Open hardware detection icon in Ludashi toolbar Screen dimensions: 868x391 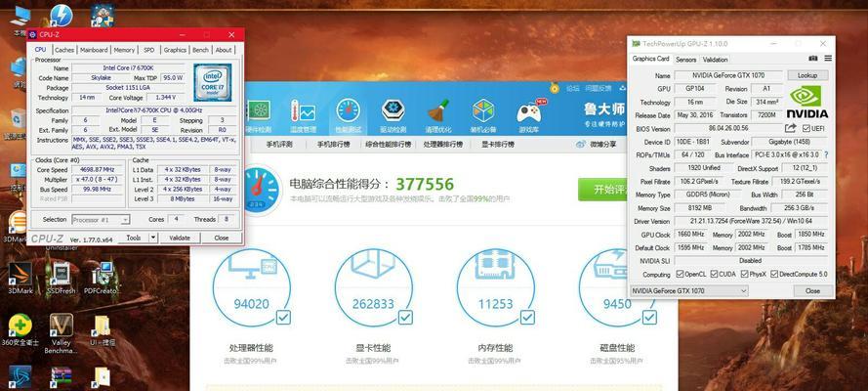[258, 110]
